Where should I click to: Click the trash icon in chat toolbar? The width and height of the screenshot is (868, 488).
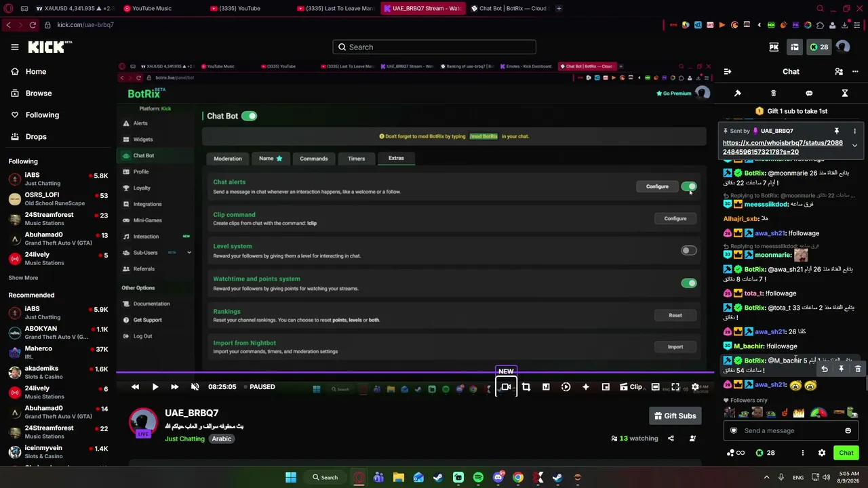pyautogui.click(x=773, y=93)
